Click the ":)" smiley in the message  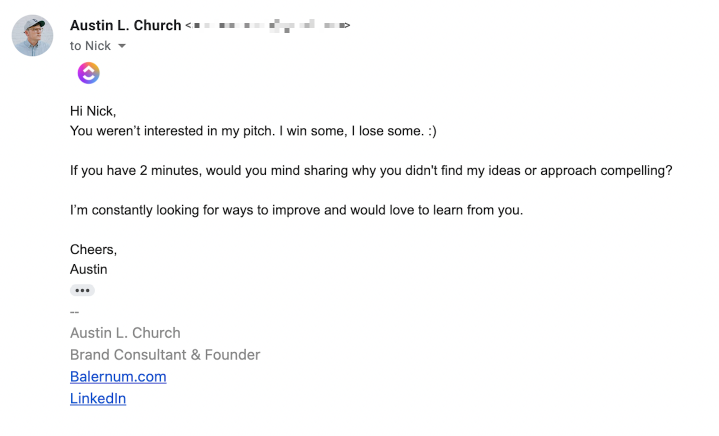[432, 131]
